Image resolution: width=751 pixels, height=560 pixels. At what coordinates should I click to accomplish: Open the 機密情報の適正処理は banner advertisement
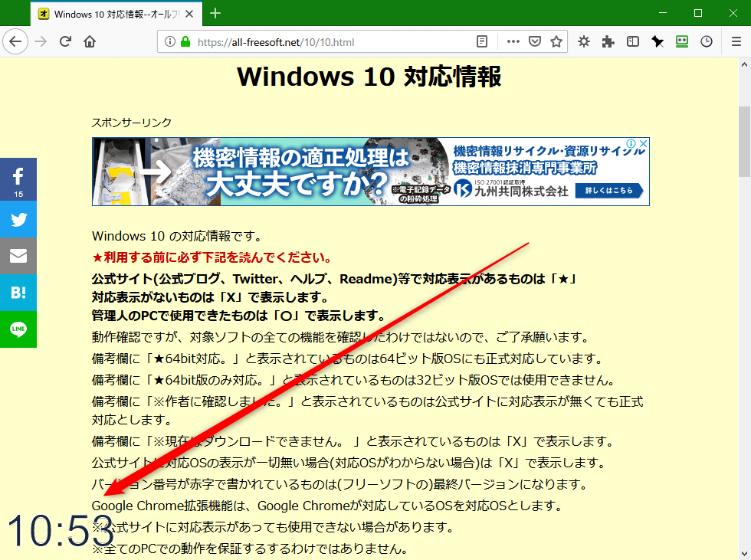click(371, 172)
